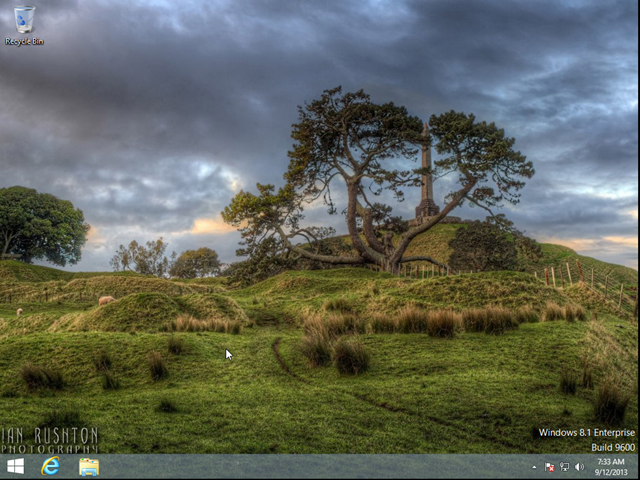Open Action Center flag icon
The height and width of the screenshot is (480, 640).
click(549, 467)
